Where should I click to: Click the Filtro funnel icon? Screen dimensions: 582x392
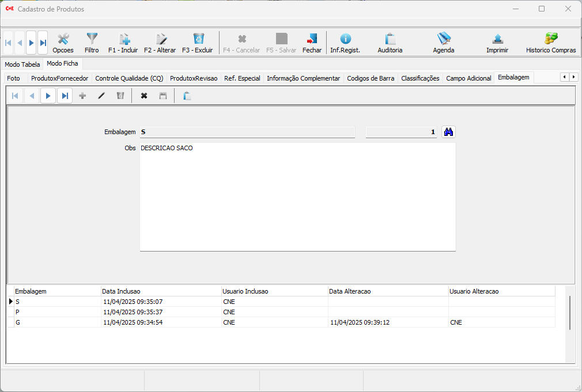tap(92, 43)
